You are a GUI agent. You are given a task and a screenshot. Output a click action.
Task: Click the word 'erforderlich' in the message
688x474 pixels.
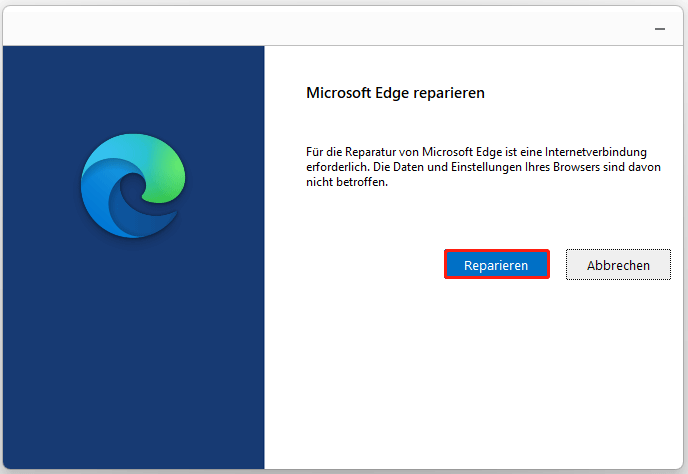pos(337,167)
